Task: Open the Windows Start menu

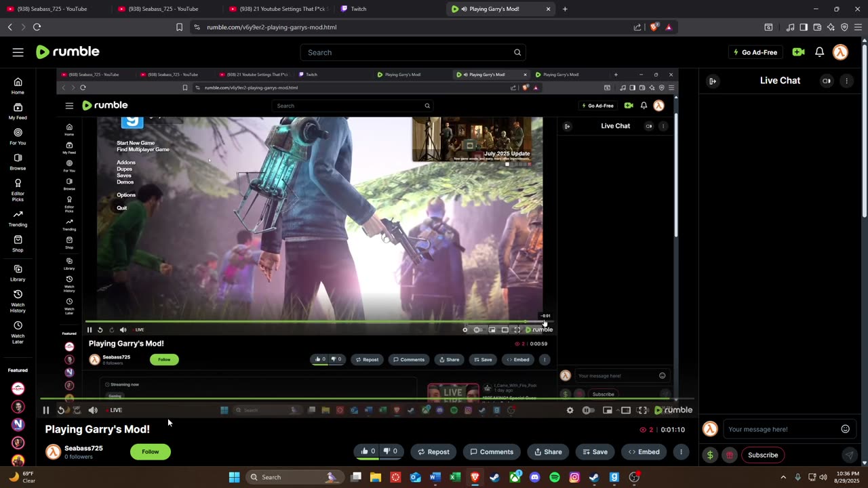Action: pyautogui.click(x=234, y=477)
